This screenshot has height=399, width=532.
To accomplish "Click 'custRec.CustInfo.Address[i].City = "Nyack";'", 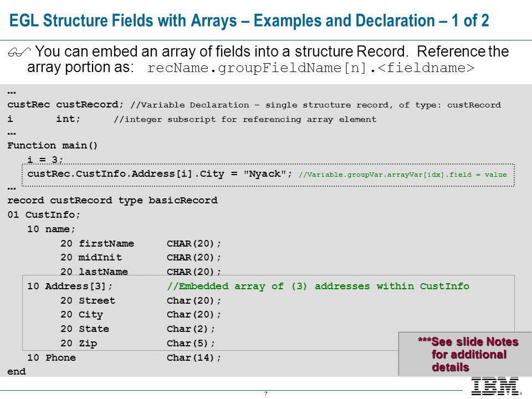I will coord(160,173).
